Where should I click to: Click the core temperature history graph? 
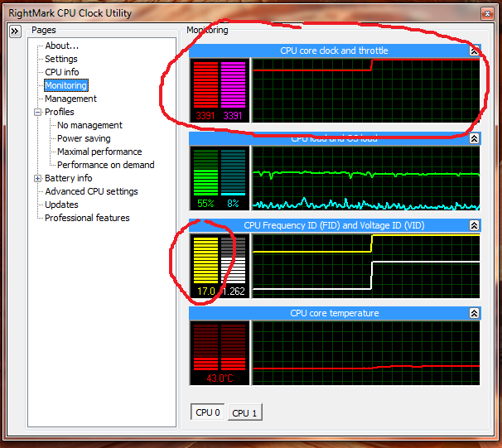click(366, 354)
